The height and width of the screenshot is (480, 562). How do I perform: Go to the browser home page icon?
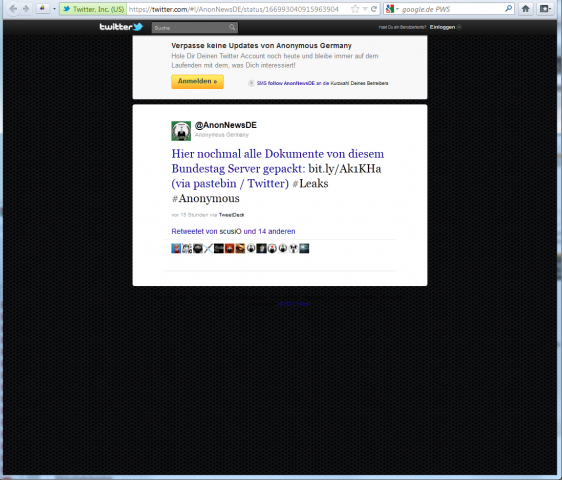(x=525, y=9)
